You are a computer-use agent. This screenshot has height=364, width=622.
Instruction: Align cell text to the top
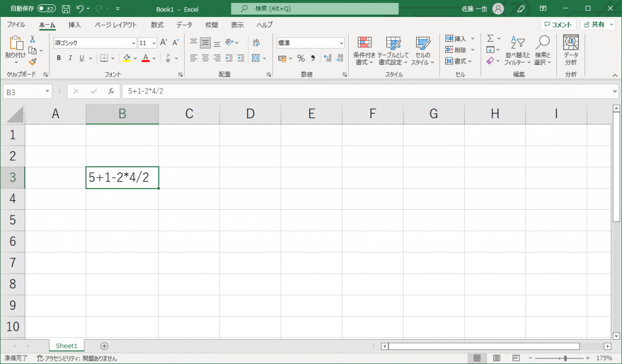point(194,42)
